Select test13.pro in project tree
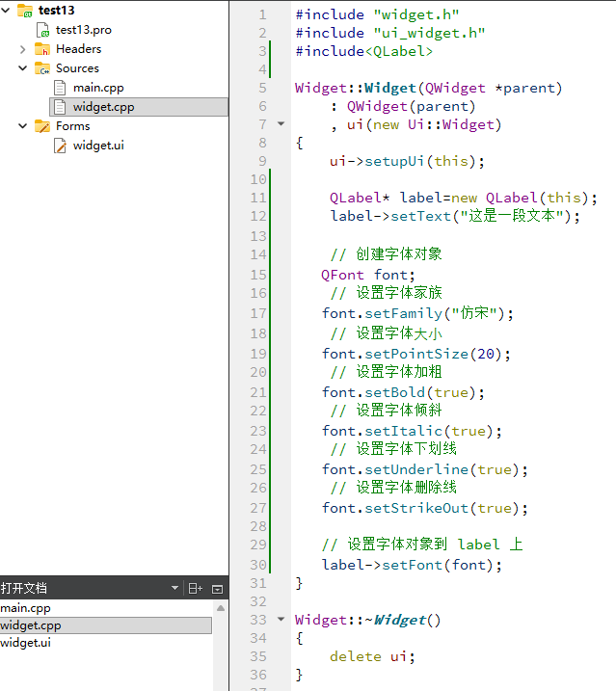The height and width of the screenshot is (691, 616). point(83,30)
